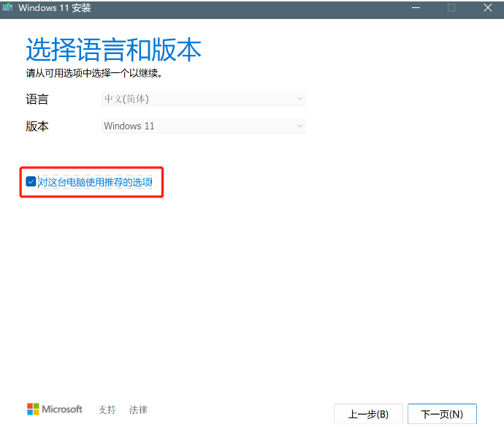Click the Microsoft four-square logo
This screenshot has height=427, width=504.
coord(34,409)
